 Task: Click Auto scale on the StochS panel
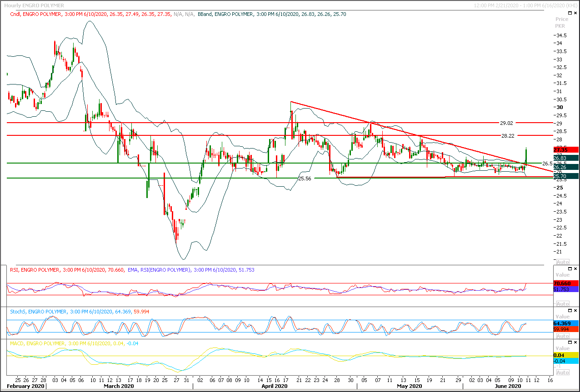point(562,336)
